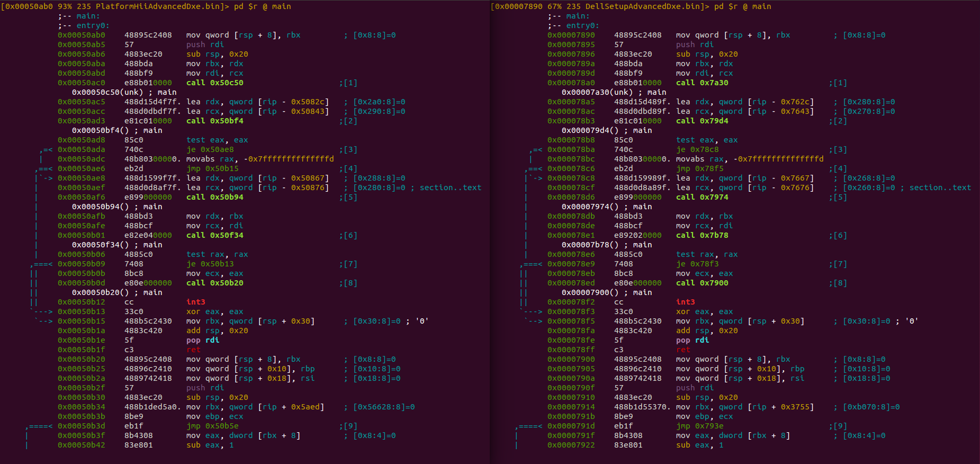The width and height of the screenshot is (980, 464).
Task: Click the [9] reference marker in right pane
Action: pos(840,426)
